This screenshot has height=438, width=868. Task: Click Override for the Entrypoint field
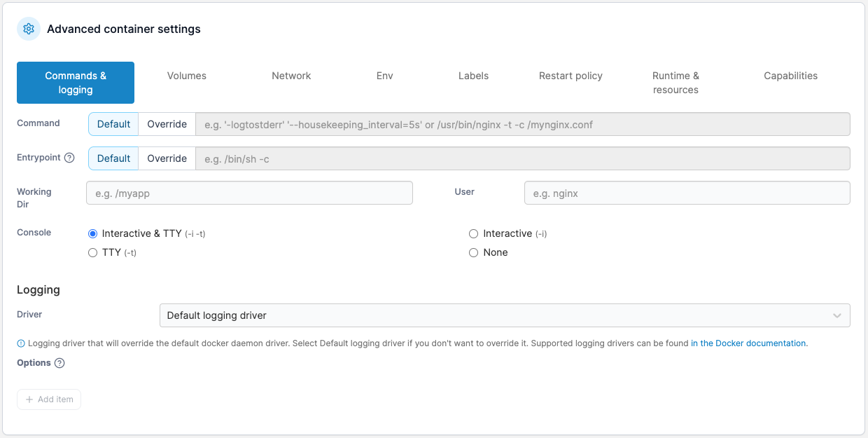pos(167,158)
